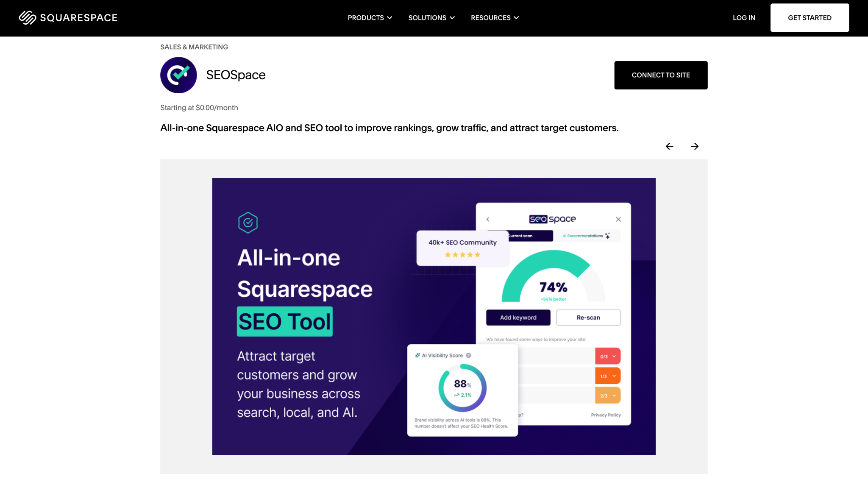Open the Products dropdown menu
The height and width of the screenshot is (482, 868).
coord(370,18)
